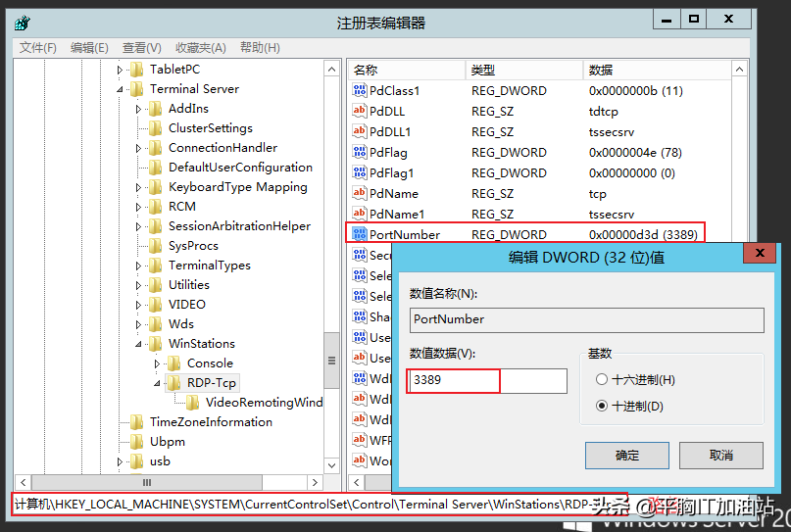This screenshot has width=791, height=532.
Task: Click the TerminalTypes folder icon
Action: tap(156, 266)
